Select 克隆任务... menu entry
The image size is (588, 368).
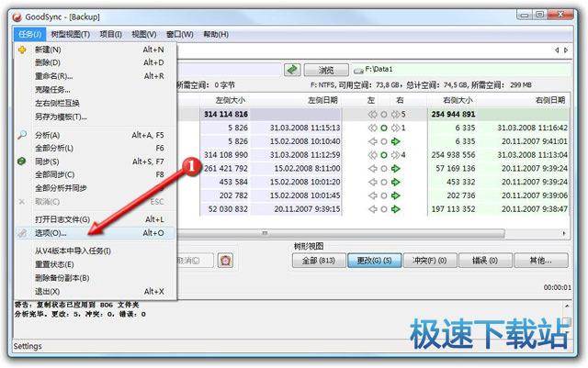point(95,90)
